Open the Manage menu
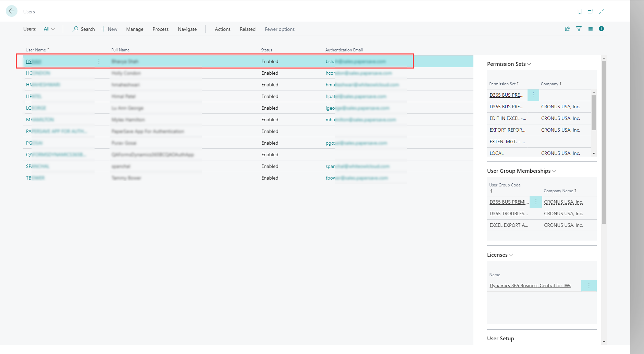The height and width of the screenshot is (354, 644). [x=135, y=29]
